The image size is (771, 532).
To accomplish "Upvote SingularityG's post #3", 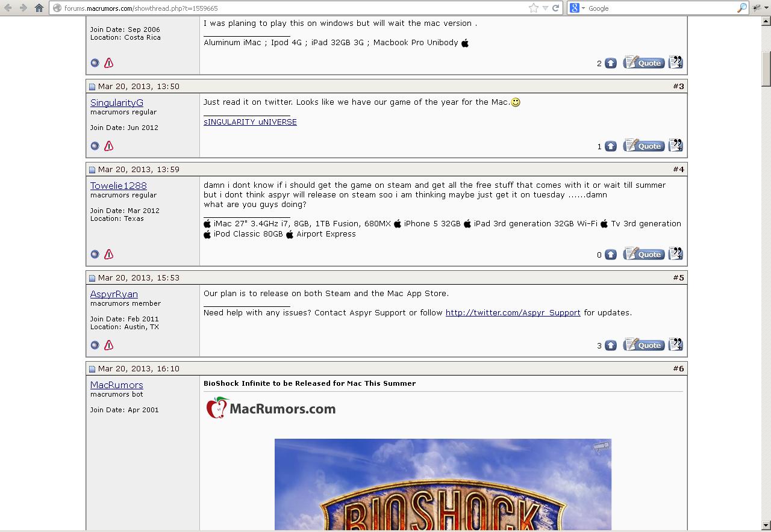I will pos(611,146).
